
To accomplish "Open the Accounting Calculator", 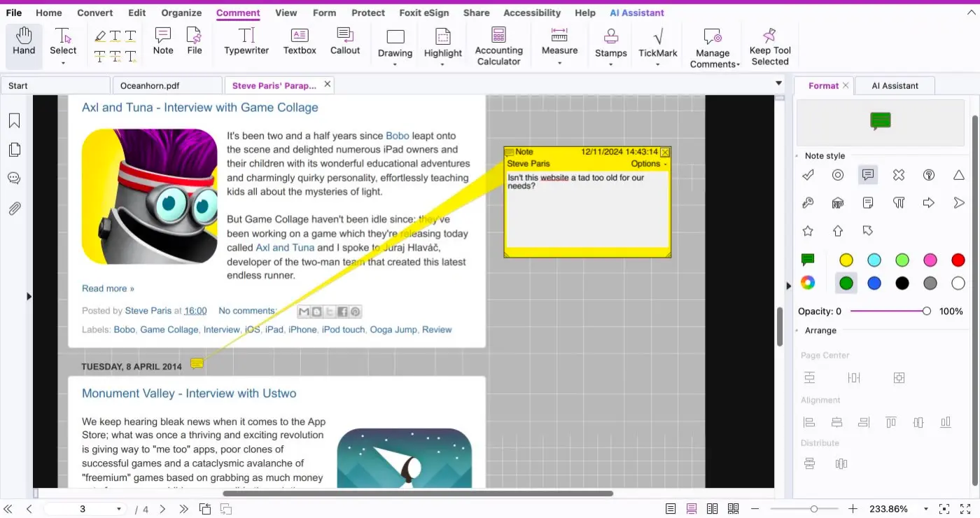I will coord(498,46).
